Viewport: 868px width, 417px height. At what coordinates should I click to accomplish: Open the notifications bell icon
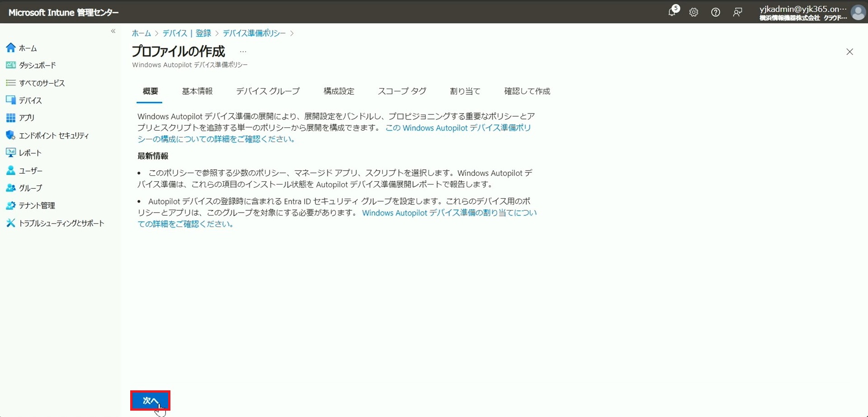pos(672,12)
